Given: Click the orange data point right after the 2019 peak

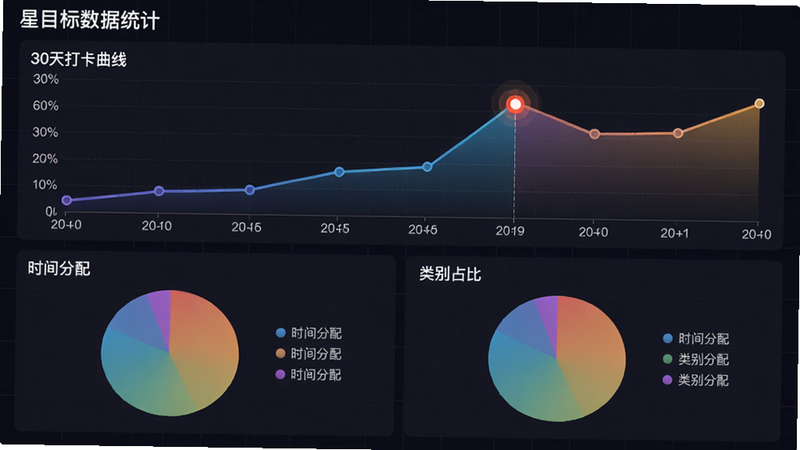Looking at the screenshot, I should (594, 134).
